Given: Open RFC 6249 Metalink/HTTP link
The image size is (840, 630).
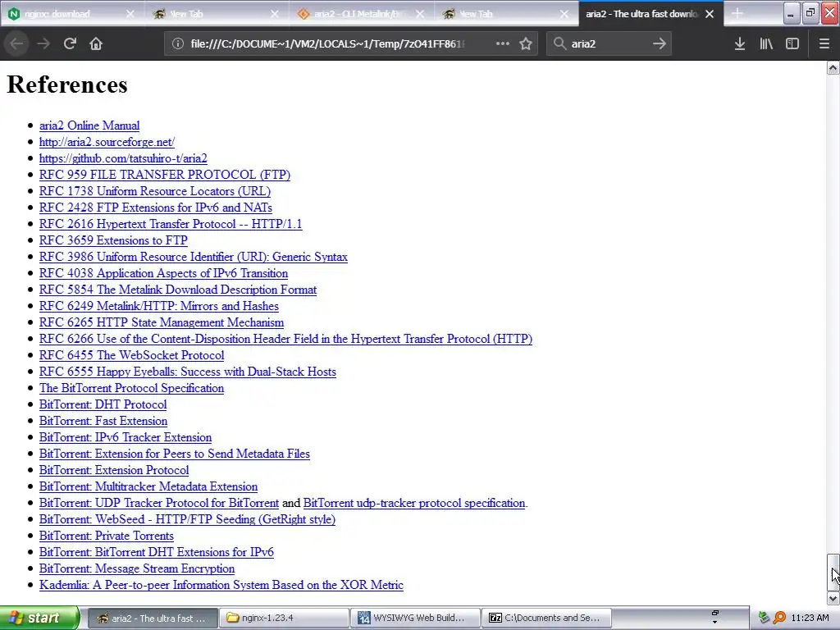Looking at the screenshot, I should coord(158,306).
